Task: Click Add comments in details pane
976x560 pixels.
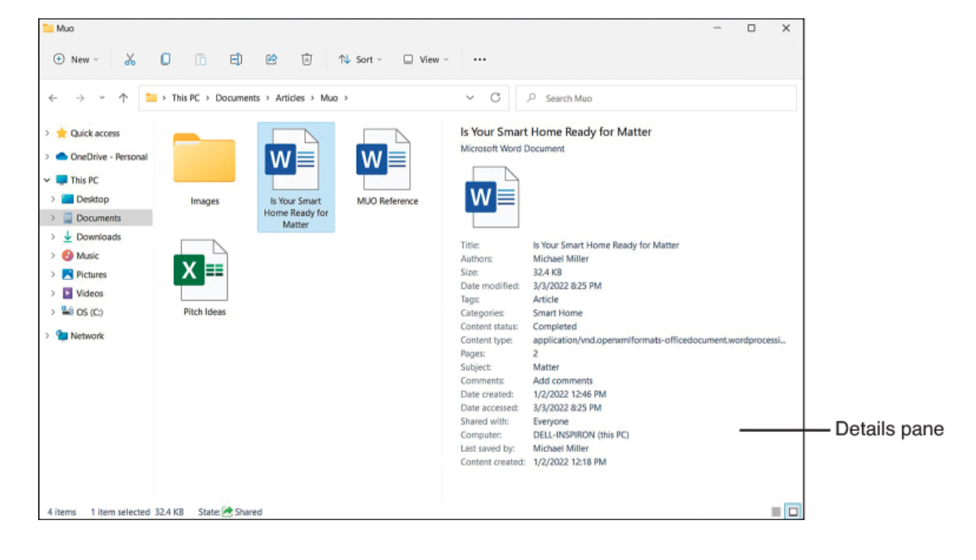Action: [563, 381]
